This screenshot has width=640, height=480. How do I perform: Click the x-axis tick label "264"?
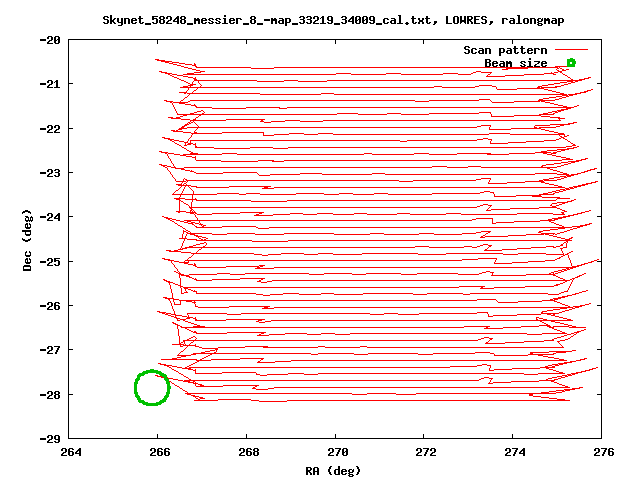pyautogui.click(x=71, y=452)
